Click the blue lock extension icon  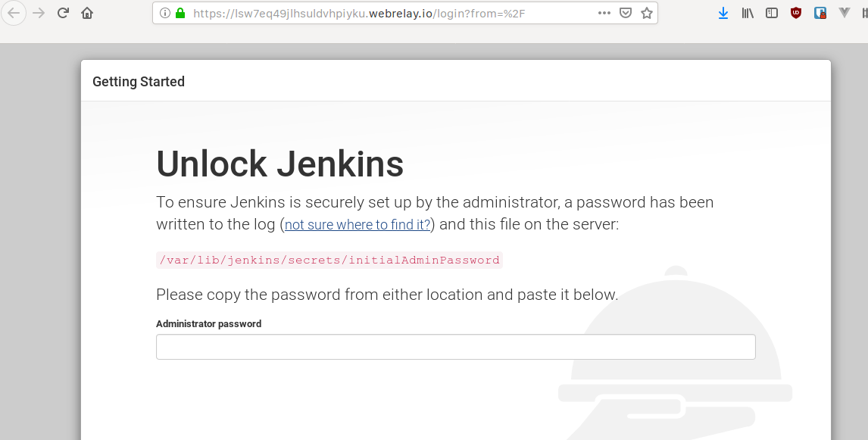pos(820,13)
